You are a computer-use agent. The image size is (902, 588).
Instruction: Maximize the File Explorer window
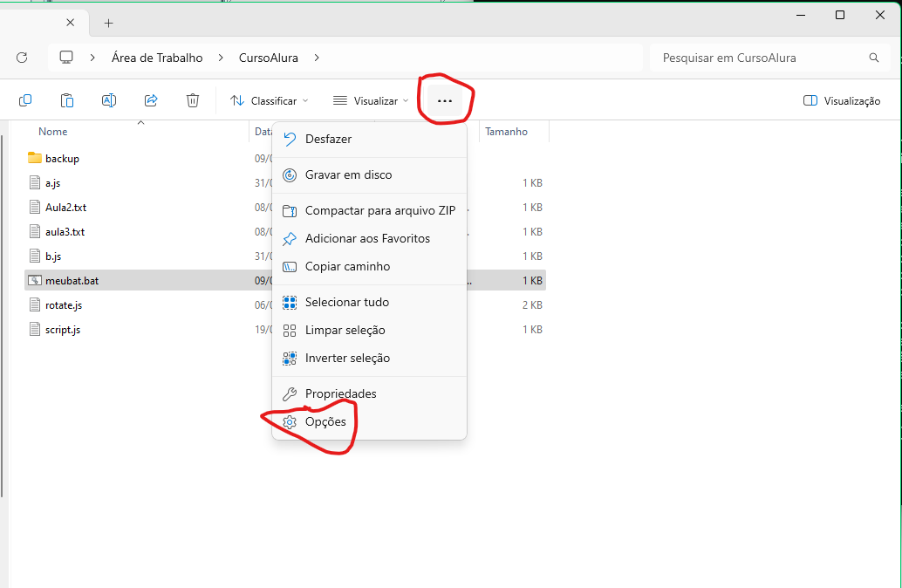840,15
